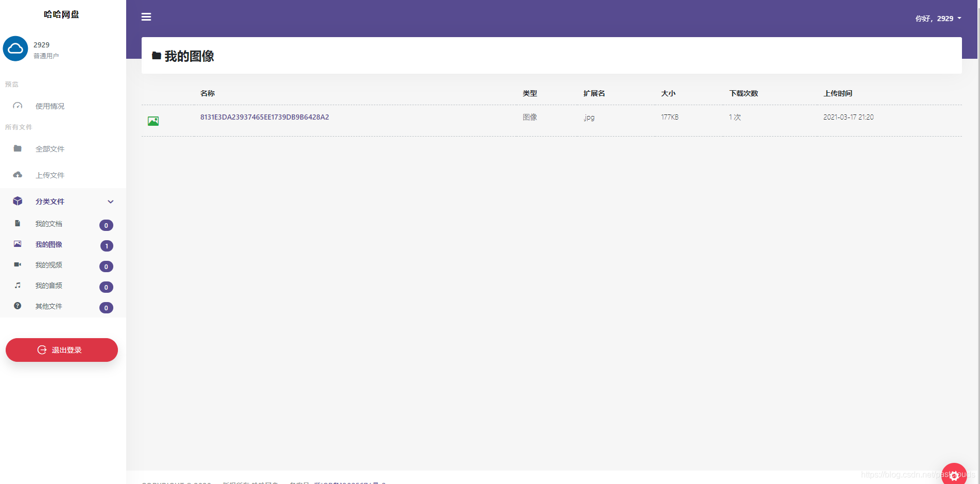Toggle the hamburger menu in the header
This screenshot has width=980, height=484.
point(146,17)
